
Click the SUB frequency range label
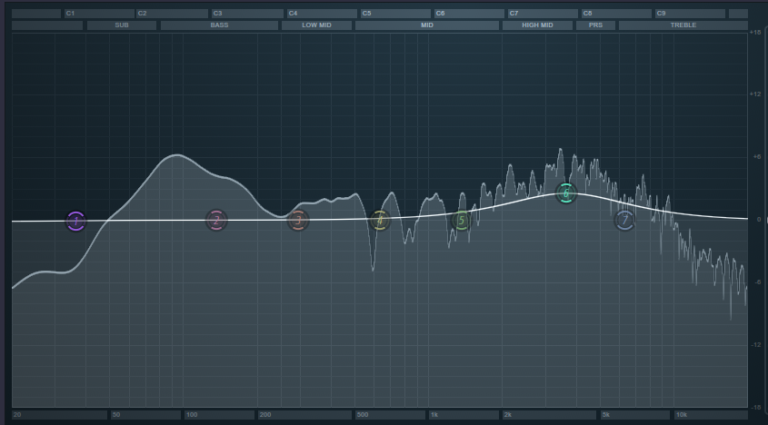point(121,25)
